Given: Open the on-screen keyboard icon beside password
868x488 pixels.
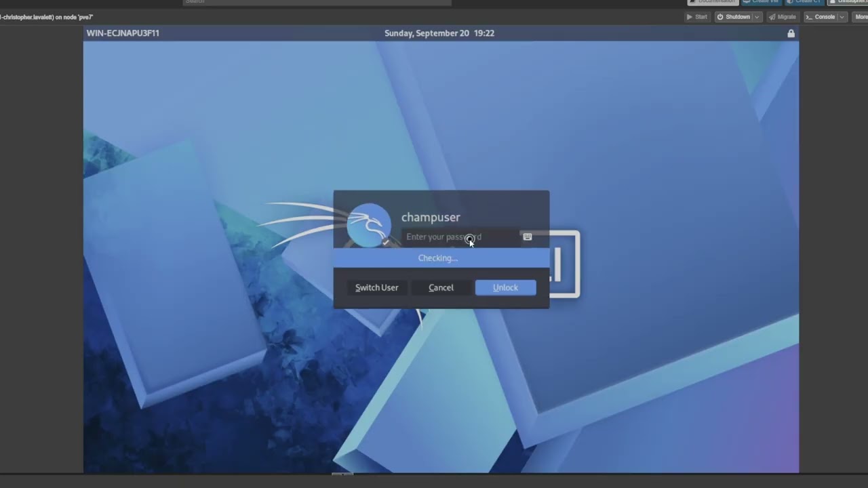Looking at the screenshot, I should tap(528, 237).
